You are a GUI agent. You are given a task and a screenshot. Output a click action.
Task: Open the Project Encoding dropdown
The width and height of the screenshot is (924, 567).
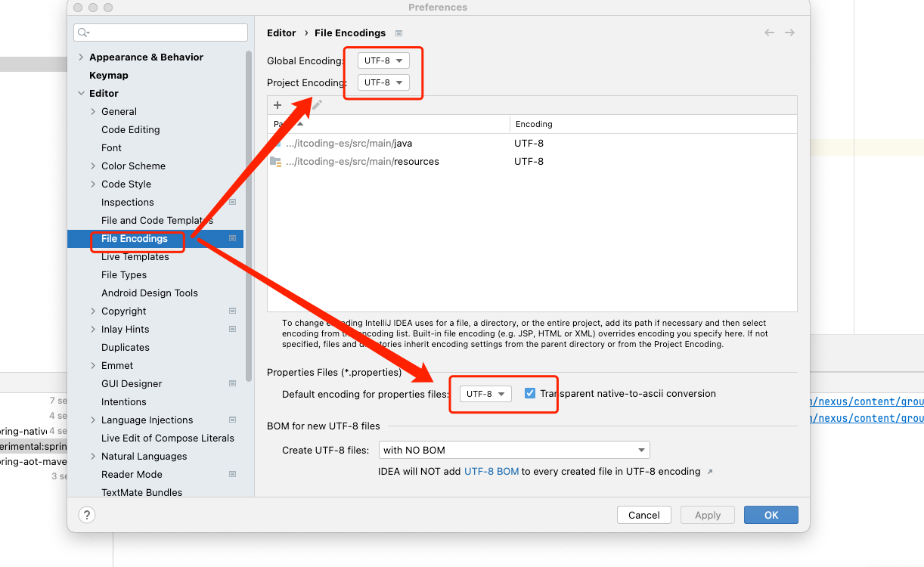pos(383,82)
